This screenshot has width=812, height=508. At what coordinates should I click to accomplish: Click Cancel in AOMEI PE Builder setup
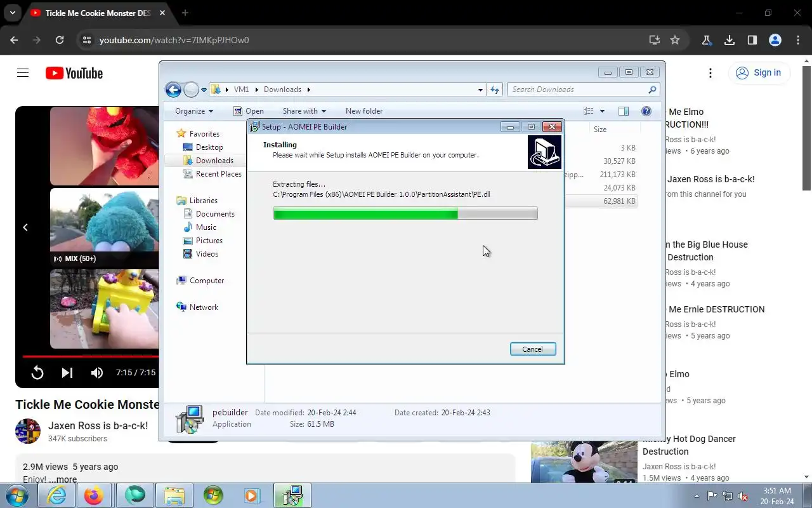[x=532, y=349]
